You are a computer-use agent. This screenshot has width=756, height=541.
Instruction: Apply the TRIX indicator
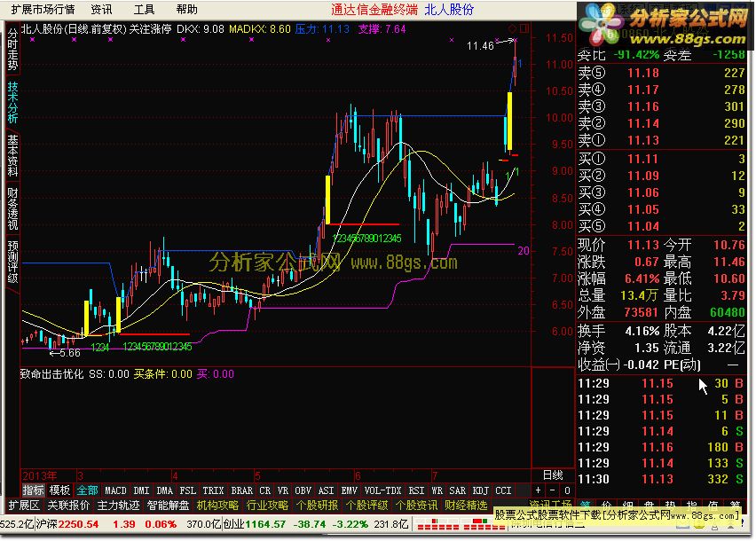tap(213, 490)
